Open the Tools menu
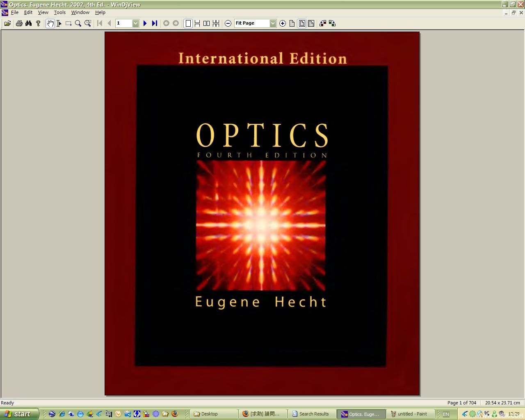This screenshot has width=525, height=420. click(x=60, y=12)
